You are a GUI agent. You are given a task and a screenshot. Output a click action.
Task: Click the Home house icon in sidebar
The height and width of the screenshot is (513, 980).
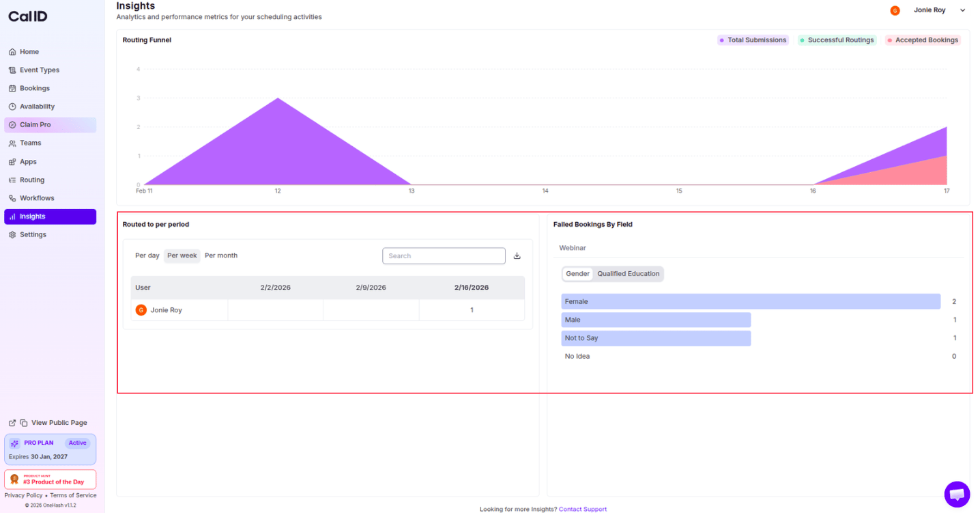pyautogui.click(x=12, y=52)
